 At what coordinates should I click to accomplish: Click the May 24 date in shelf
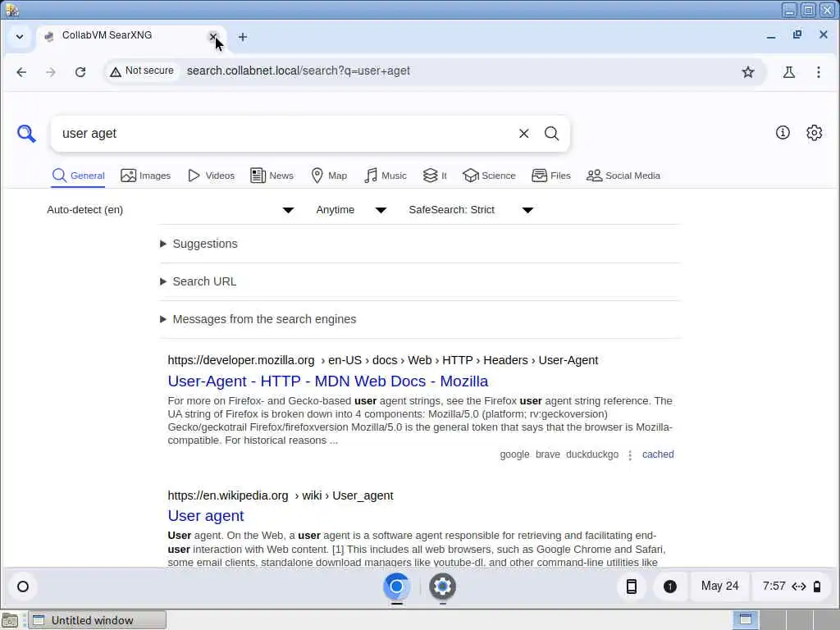pyautogui.click(x=719, y=586)
